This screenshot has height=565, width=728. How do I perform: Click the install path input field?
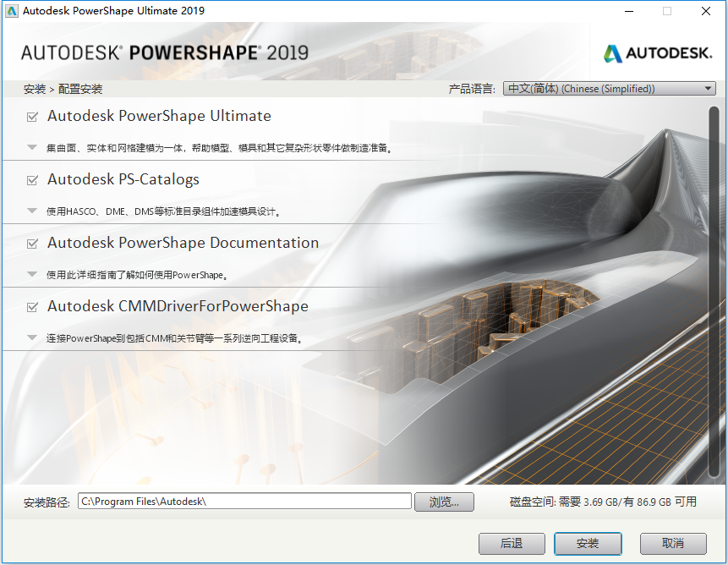(244, 502)
